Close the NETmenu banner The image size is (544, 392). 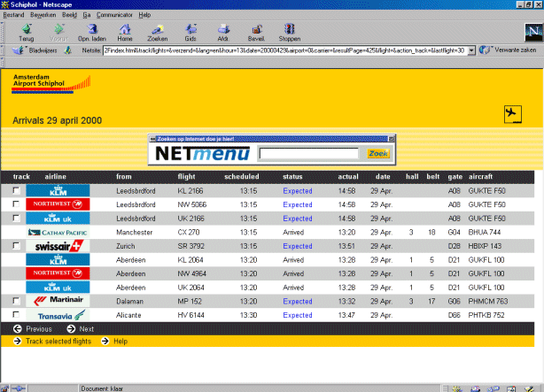click(391, 139)
